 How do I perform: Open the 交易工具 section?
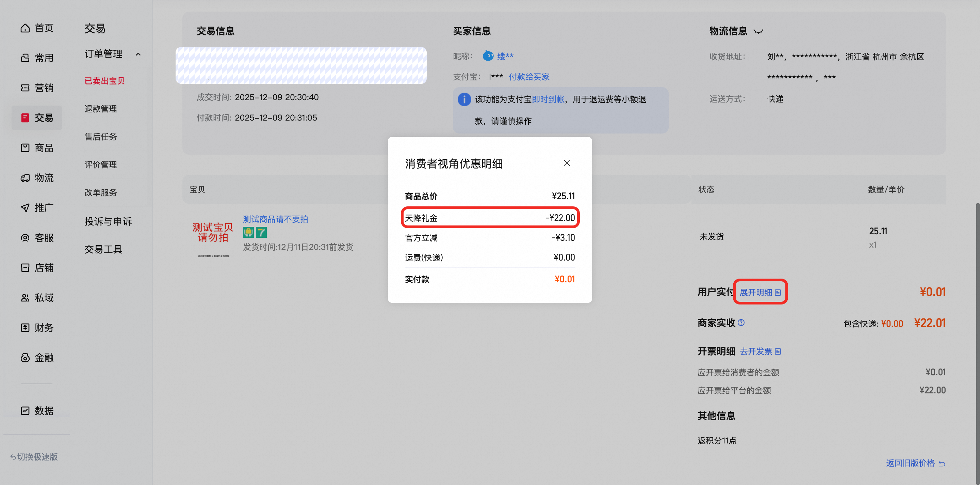pyautogui.click(x=103, y=249)
